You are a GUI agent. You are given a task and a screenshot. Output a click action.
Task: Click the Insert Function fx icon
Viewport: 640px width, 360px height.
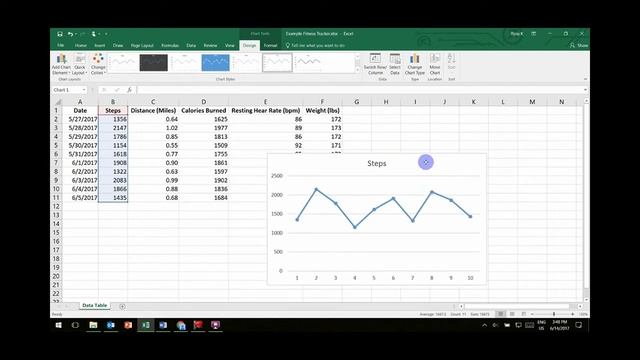point(129,90)
